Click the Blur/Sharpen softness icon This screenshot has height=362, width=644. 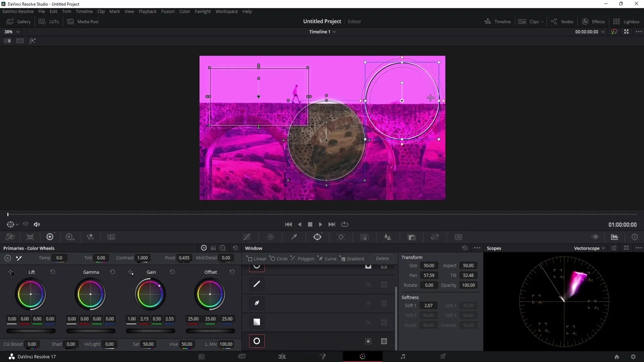click(x=388, y=237)
